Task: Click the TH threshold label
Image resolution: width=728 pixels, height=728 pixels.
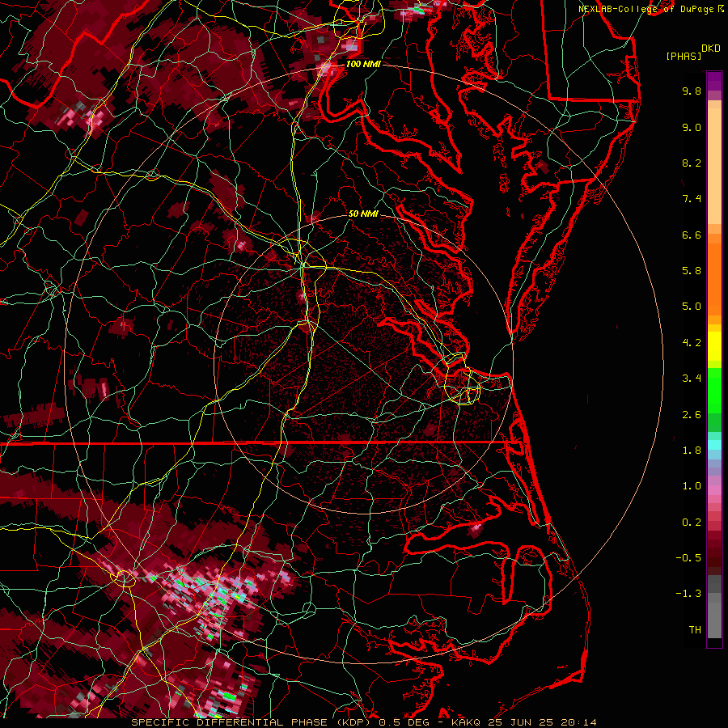Action: point(695,630)
